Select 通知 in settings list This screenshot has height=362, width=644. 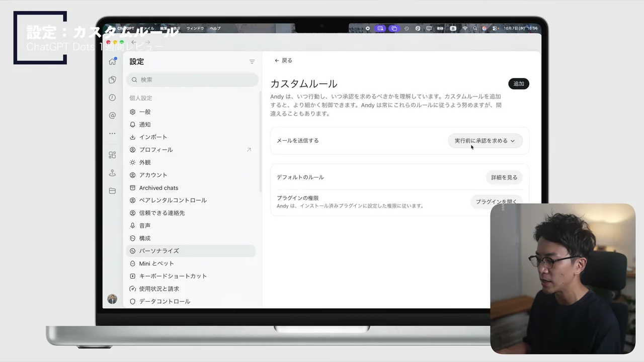click(x=191, y=125)
